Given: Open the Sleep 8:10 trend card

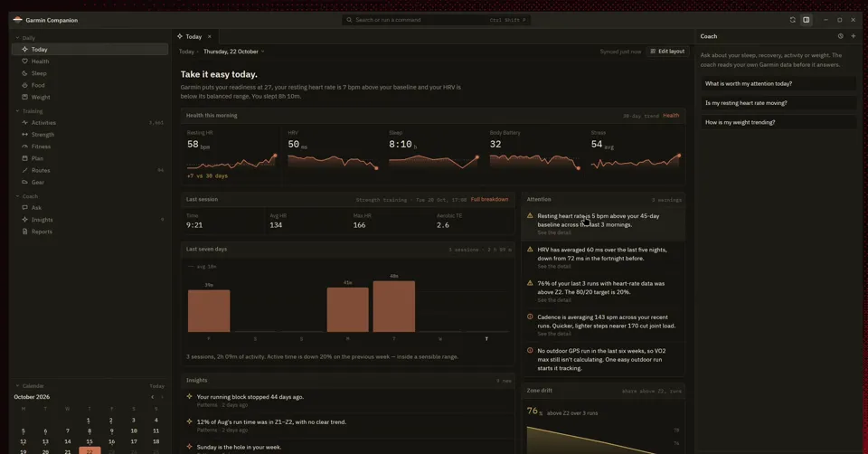Looking at the screenshot, I should (433, 155).
